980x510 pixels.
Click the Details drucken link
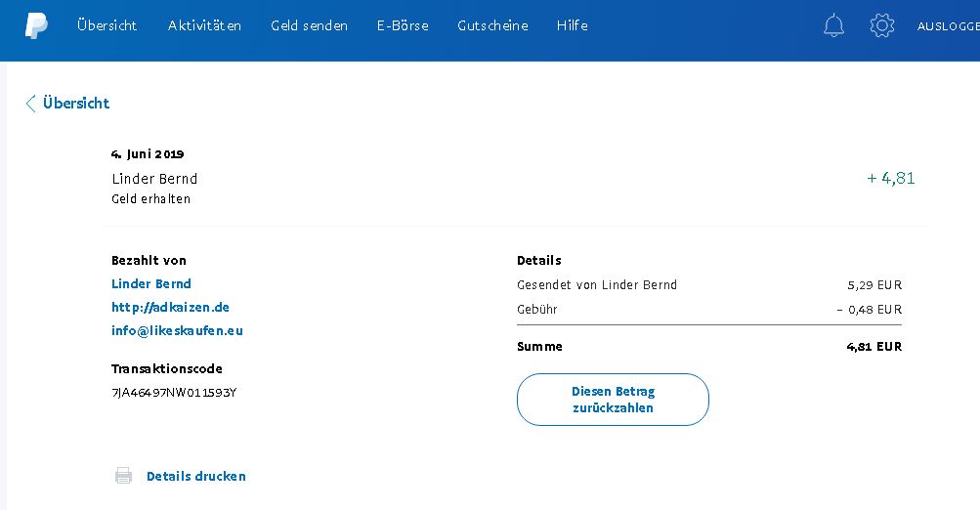pos(195,477)
